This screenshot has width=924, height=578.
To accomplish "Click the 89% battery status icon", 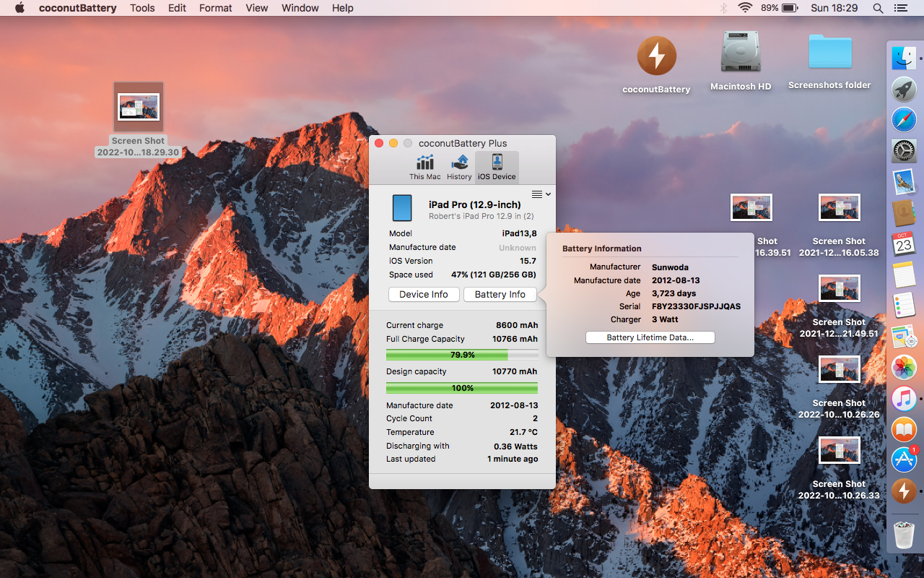I will click(x=778, y=8).
